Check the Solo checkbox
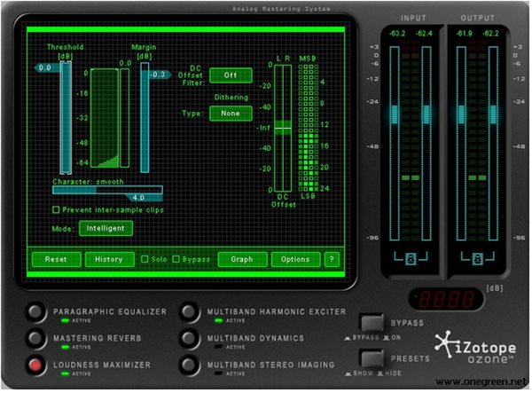This screenshot has height=393, width=532. [145, 260]
